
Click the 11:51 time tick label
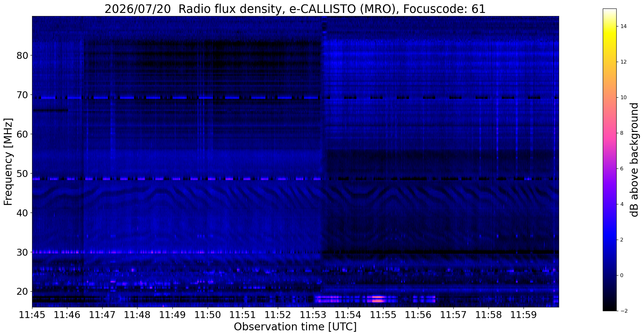pyautogui.click(x=243, y=315)
